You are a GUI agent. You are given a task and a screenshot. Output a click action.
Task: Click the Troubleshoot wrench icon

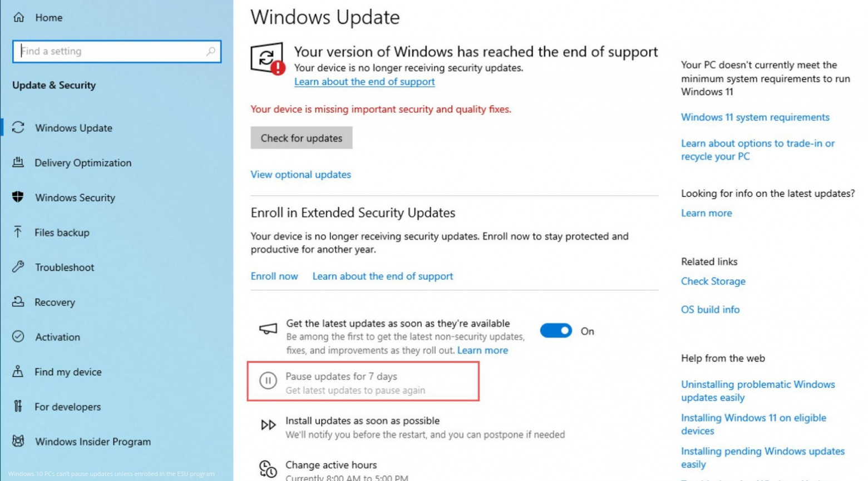[x=18, y=267]
